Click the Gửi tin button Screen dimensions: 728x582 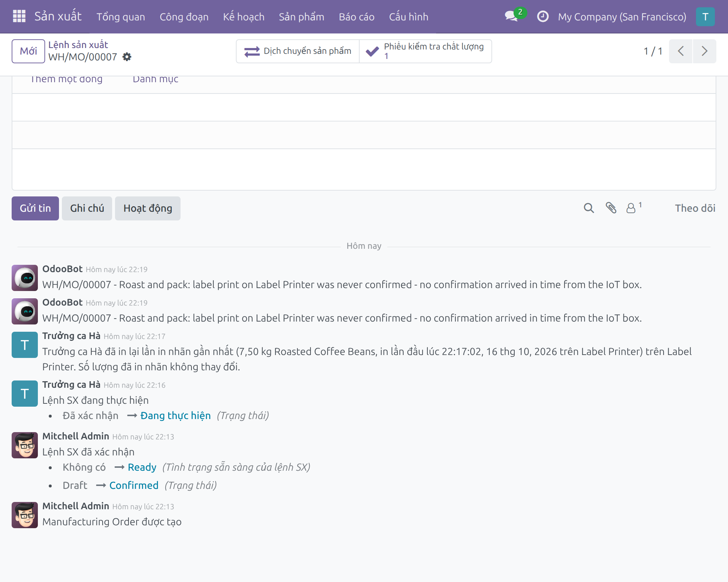tap(35, 208)
